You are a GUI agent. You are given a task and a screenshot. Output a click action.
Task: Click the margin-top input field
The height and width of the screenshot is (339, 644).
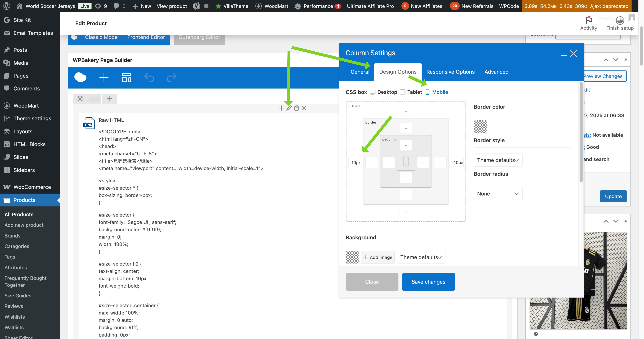point(406,111)
